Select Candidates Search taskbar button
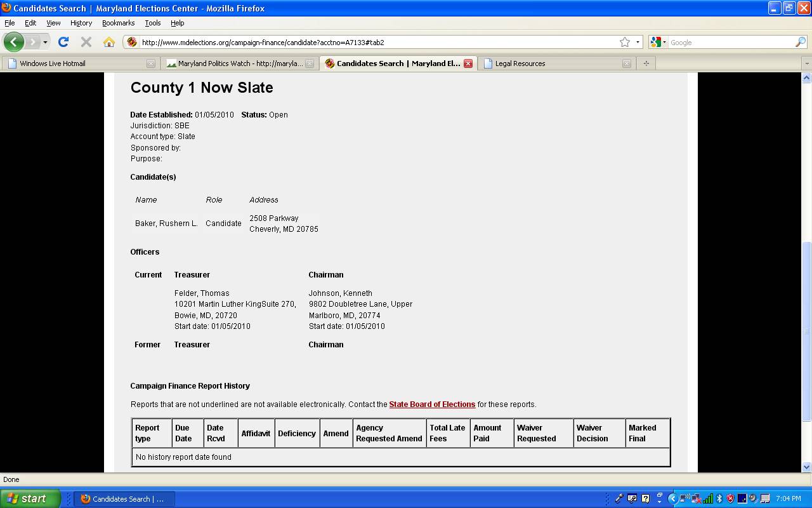 click(124, 499)
